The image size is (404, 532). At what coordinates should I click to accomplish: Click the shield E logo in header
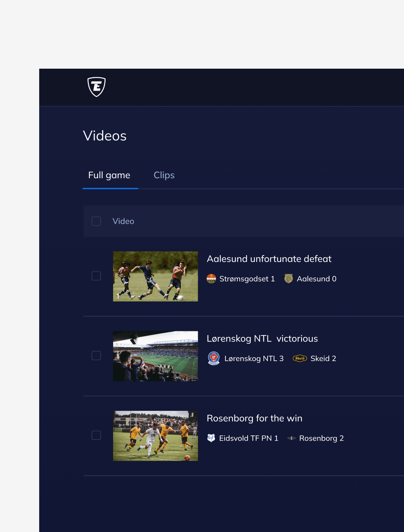pos(96,87)
